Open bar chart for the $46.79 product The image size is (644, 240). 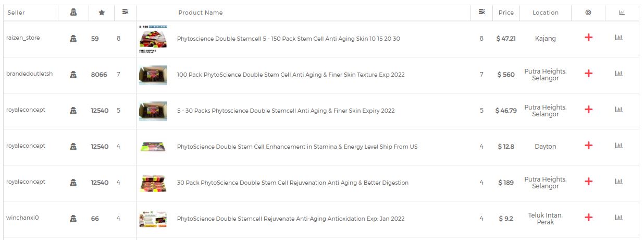[x=618, y=110]
